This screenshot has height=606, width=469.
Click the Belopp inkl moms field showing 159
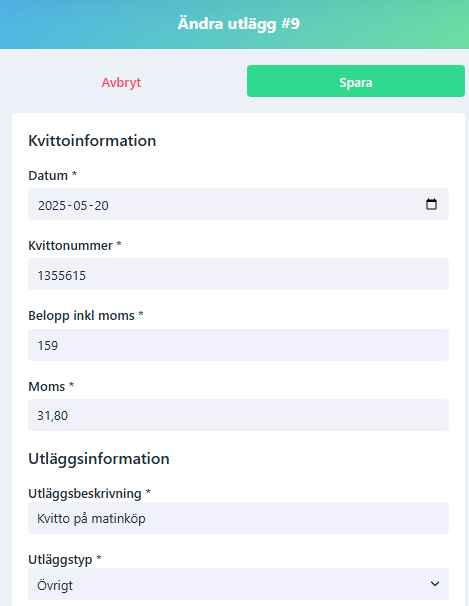pos(238,345)
